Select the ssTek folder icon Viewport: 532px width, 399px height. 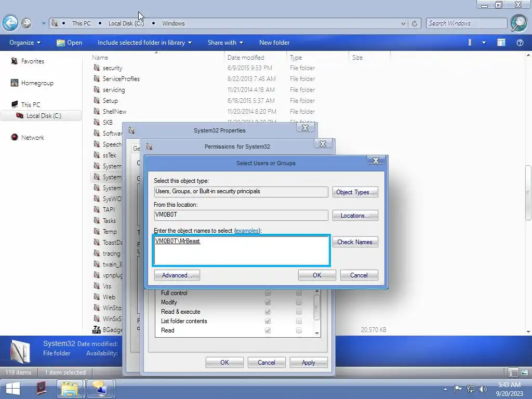[x=97, y=155]
